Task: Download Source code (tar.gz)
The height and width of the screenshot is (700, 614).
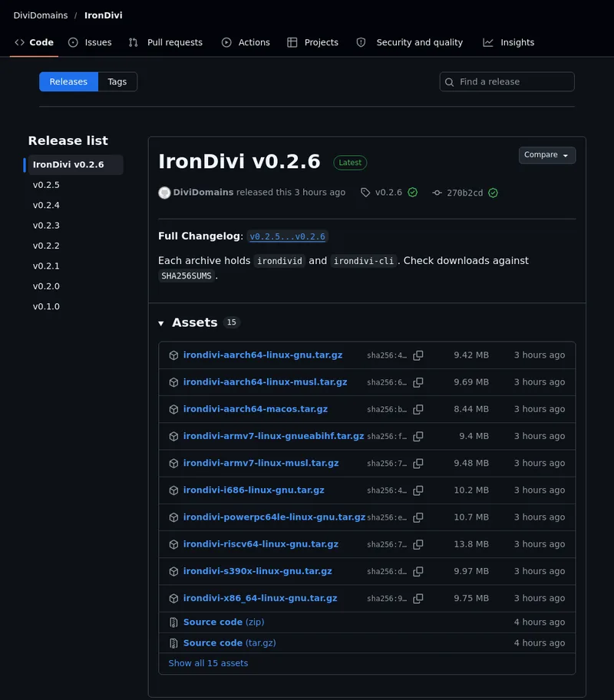Action: pyautogui.click(x=229, y=643)
